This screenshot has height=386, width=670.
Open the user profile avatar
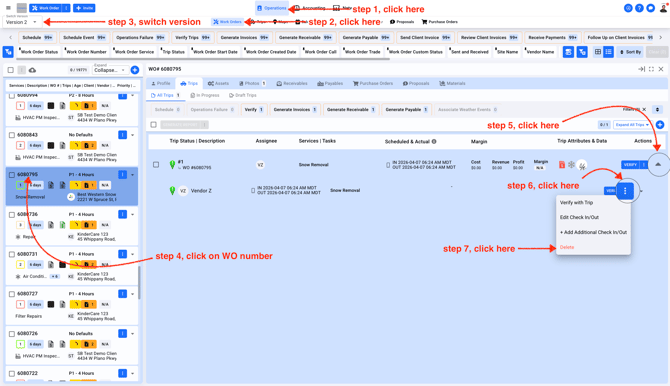[x=663, y=8]
